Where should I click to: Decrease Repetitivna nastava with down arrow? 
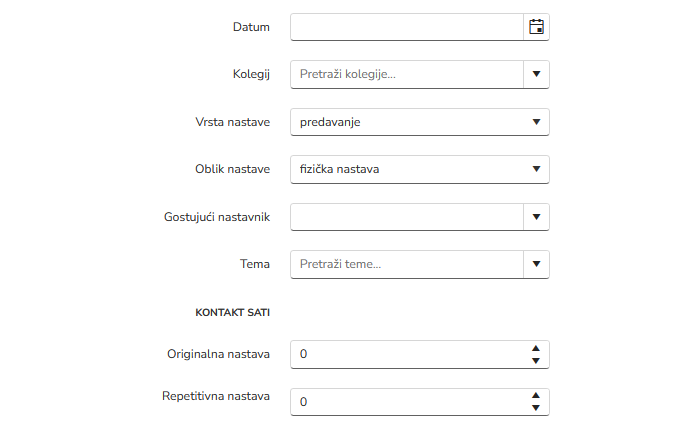[536, 408]
